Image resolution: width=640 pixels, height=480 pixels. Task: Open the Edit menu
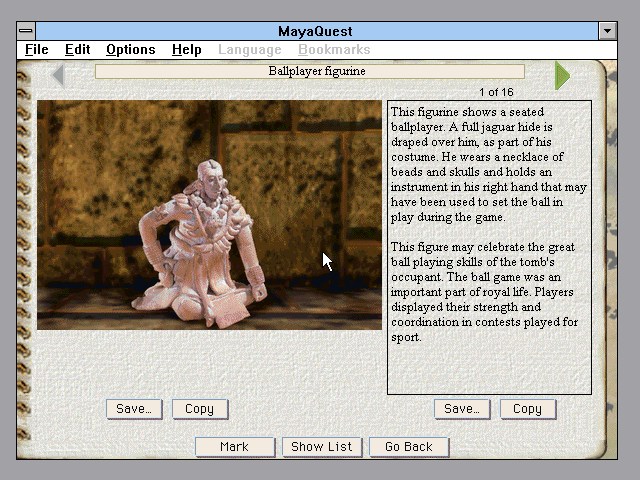[77, 49]
